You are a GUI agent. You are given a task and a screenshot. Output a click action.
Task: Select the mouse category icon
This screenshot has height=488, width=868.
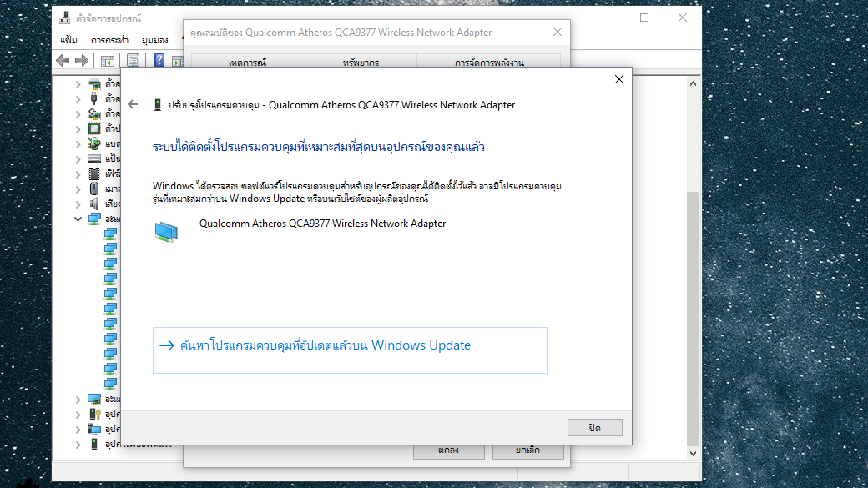(94, 189)
